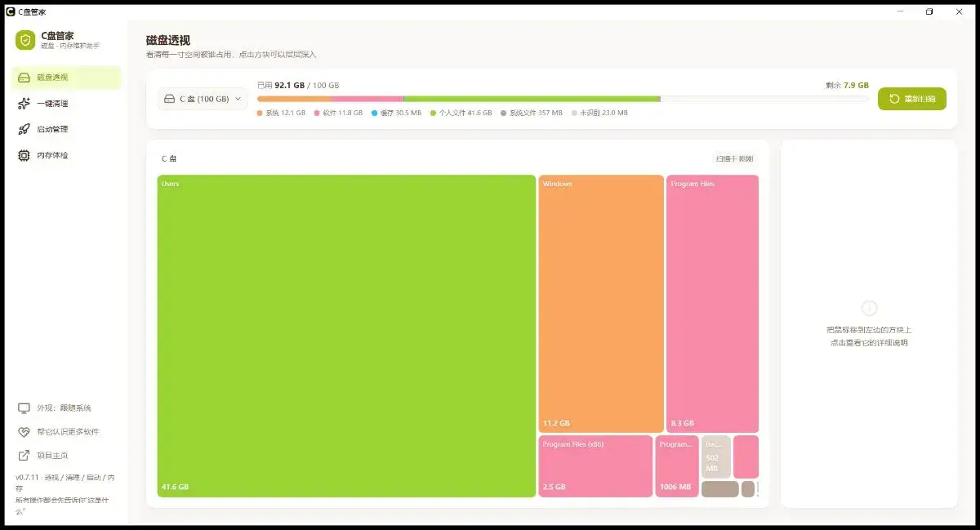The height and width of the screenshot is (530, 980).
Task: Open the 502 MB treemap block
Action: (716, 457)
